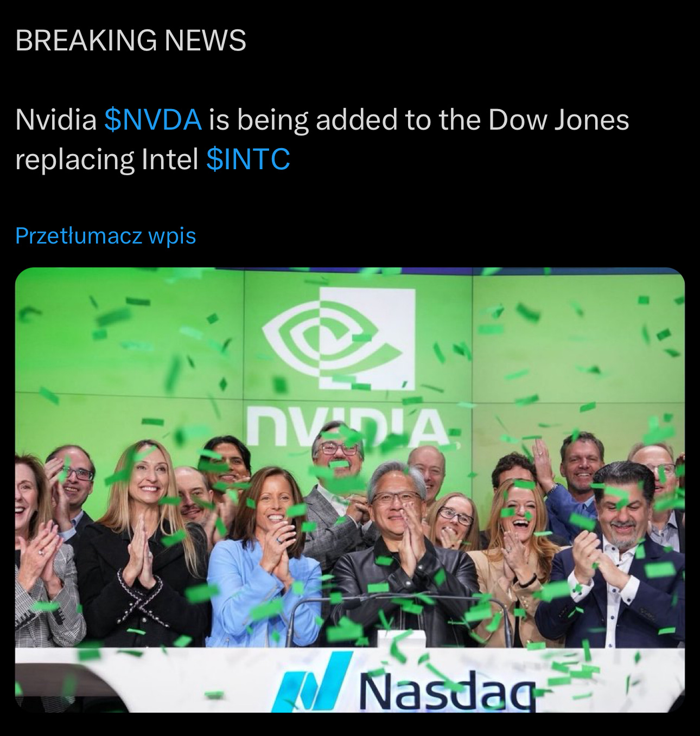Viewport: 700px width, 736px height.
Task: Click the NVIDIA wordmark in the photo
Action: (x=347, y=427)
